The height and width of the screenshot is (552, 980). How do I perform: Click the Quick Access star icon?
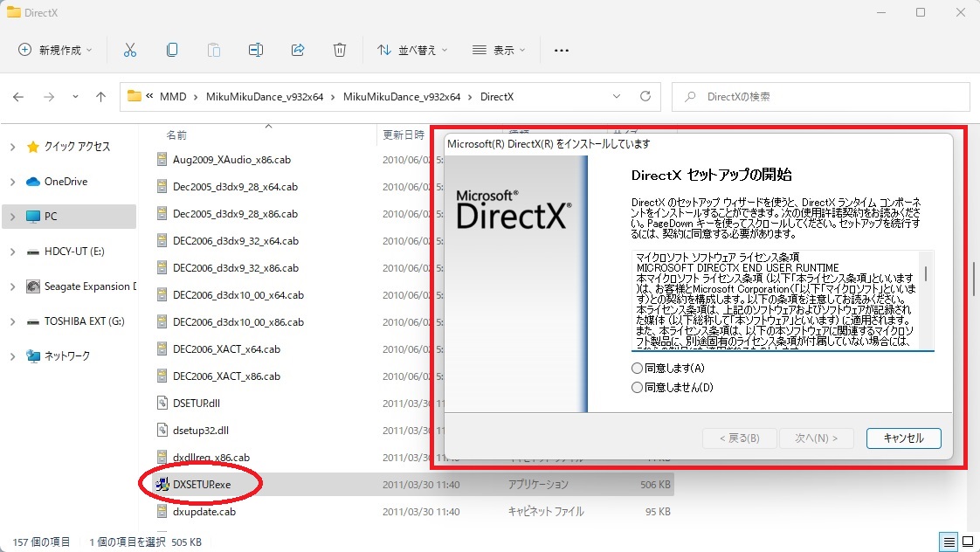32,146
